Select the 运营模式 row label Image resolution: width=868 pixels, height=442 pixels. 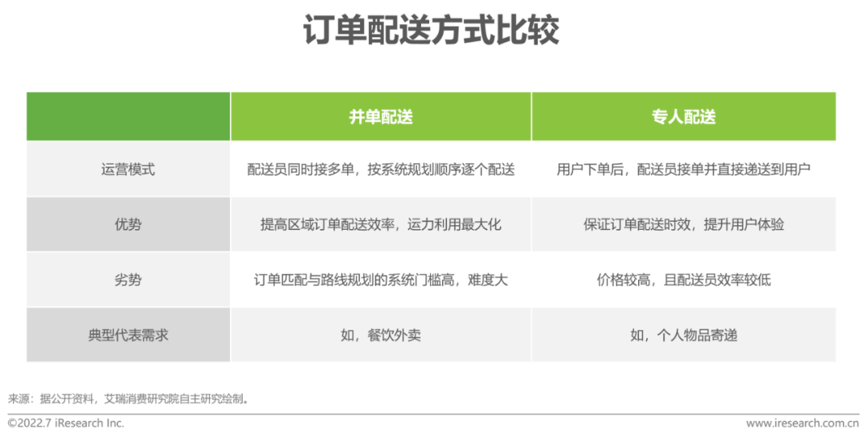[129, 170]
